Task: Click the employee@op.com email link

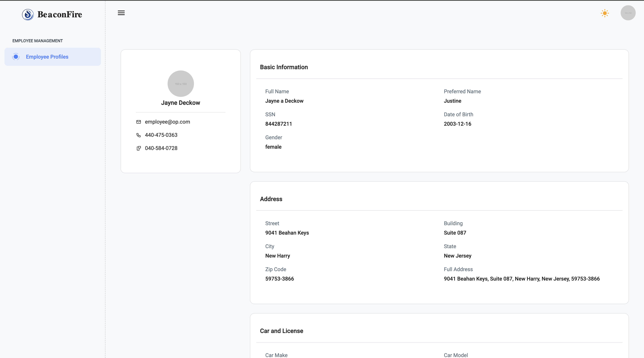Action: point(167,122)
